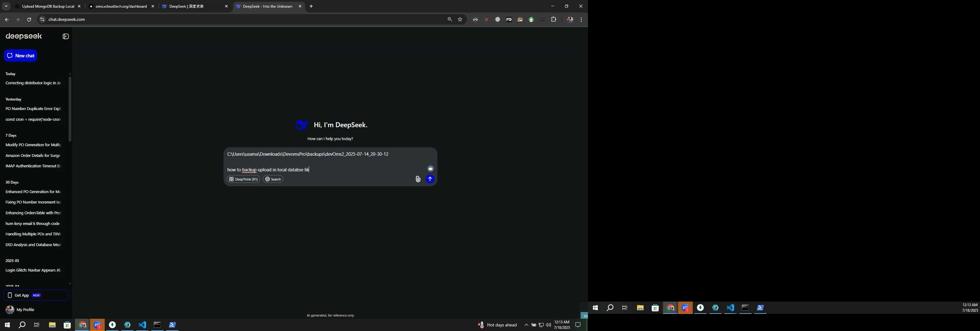Image resolution: width=980 pixels, height=331 pixels.
Task: Open the Start menu on the primary taskbar
Action: [7, 325]
